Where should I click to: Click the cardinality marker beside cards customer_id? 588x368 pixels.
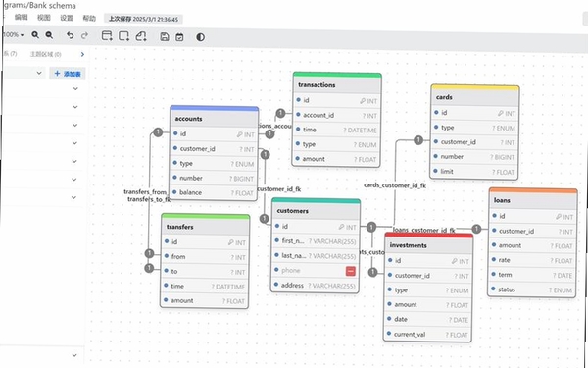[x=418, y=140]
